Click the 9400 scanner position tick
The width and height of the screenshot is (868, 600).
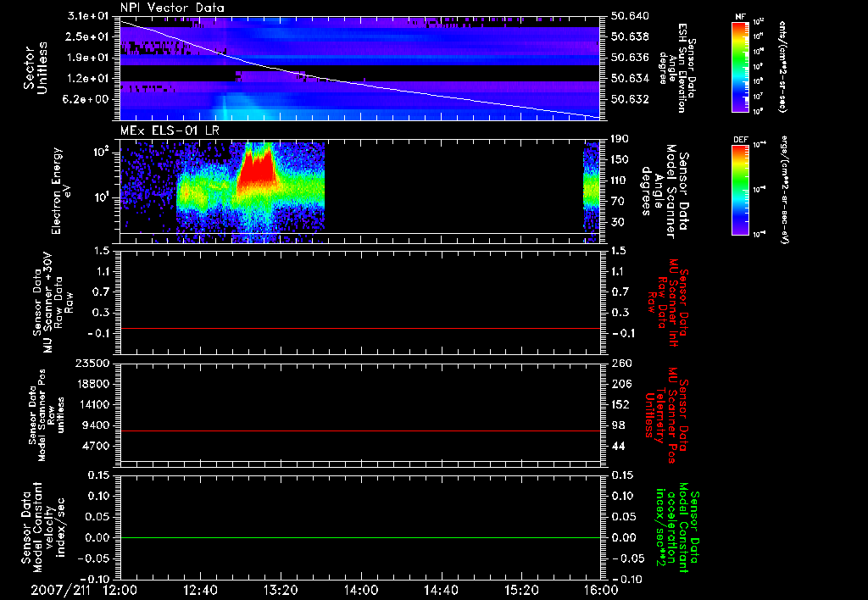point(95,425)
